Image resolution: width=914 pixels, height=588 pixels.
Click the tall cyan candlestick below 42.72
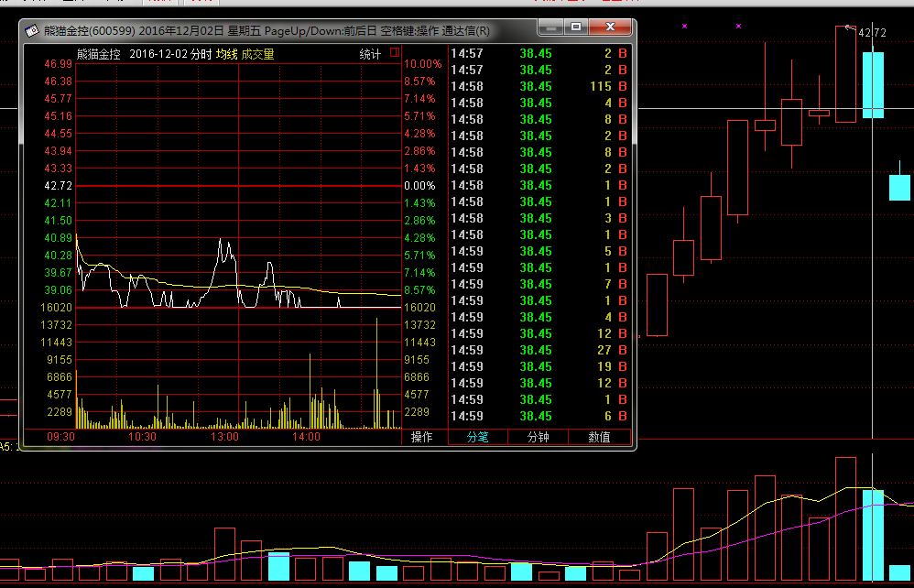click(x=873, y=84)
